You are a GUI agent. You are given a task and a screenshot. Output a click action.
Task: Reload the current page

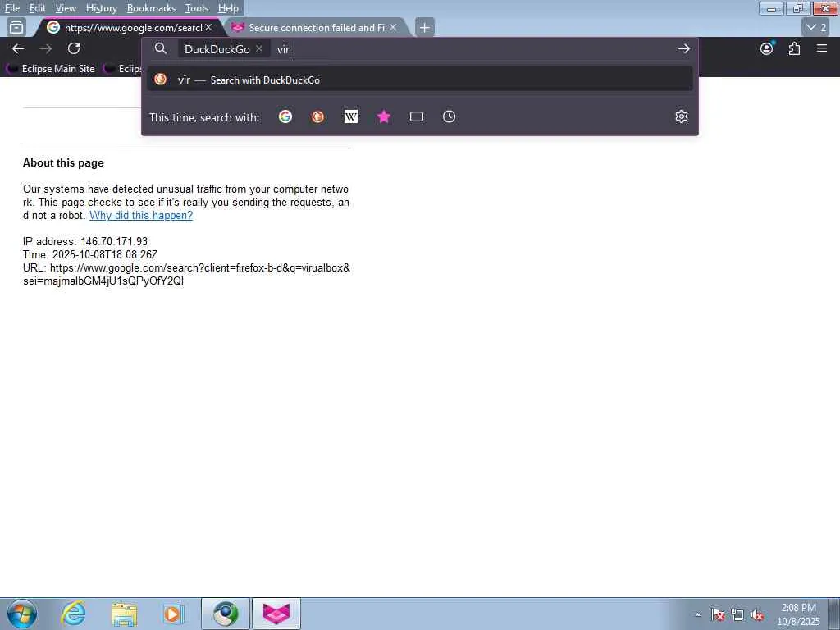(x=74, y=48)
